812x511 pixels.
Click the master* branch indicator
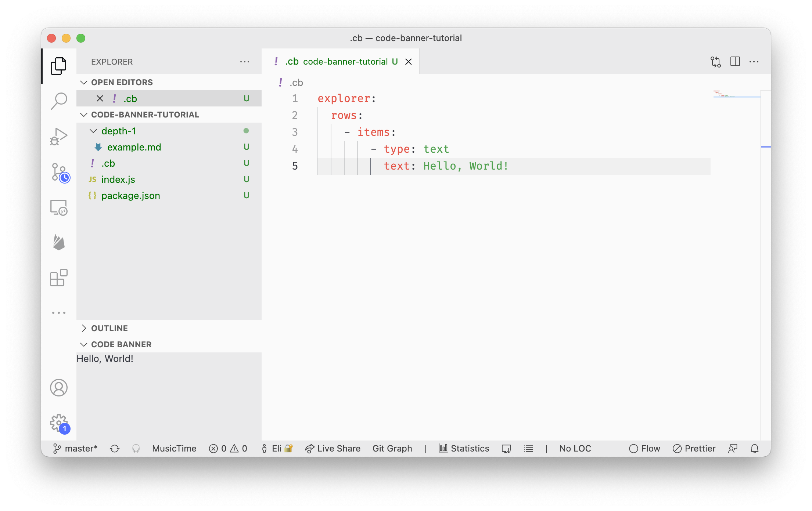75,449
